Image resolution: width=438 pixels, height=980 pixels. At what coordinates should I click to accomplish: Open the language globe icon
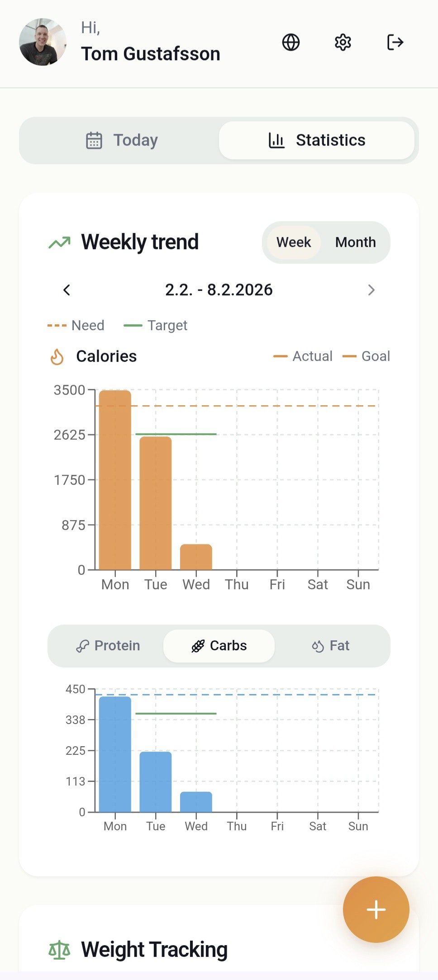(x=290, y=42)
